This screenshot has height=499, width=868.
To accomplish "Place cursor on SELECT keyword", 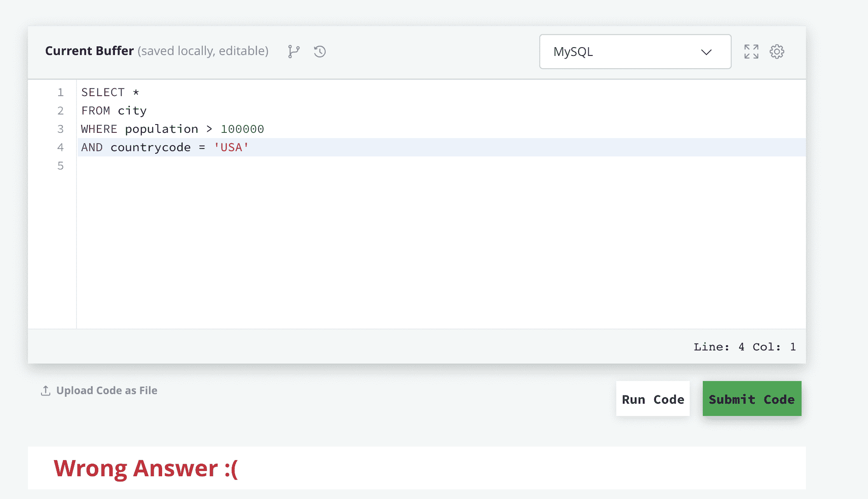I will 103,93.
